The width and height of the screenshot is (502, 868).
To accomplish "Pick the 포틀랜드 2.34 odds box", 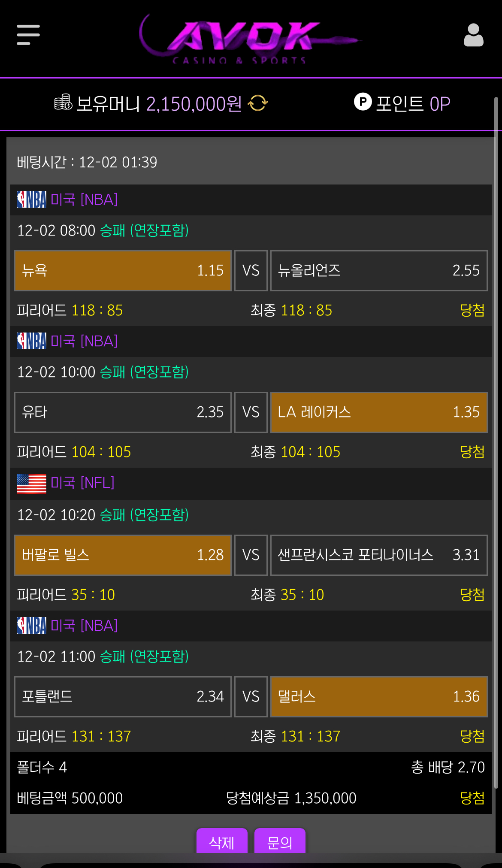I will point(123,697).
